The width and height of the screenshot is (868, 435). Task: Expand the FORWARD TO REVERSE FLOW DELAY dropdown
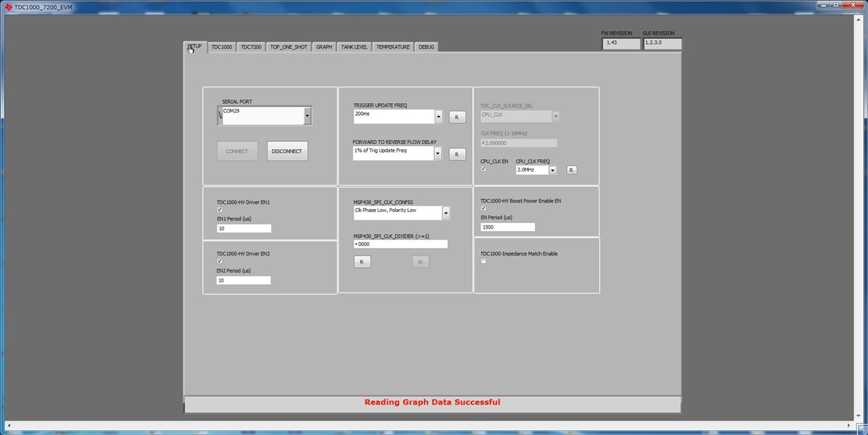pyautogui.click(x=438, y=153)
